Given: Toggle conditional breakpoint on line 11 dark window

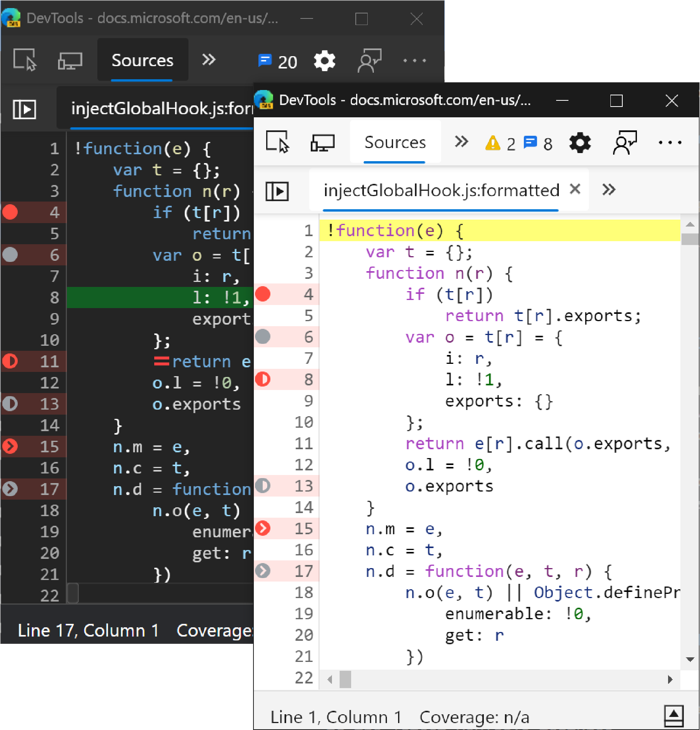Looking at the screenshot, I should tap(10, 361).
